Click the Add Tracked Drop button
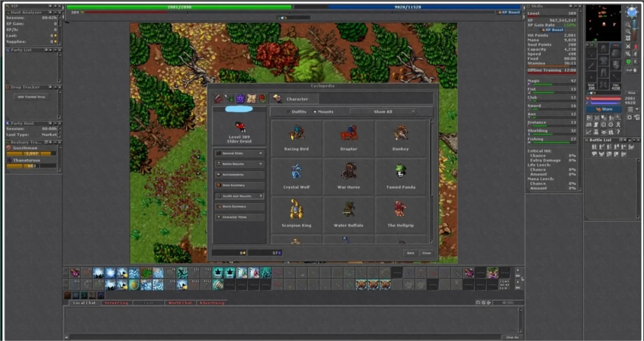 pos(31,97)
